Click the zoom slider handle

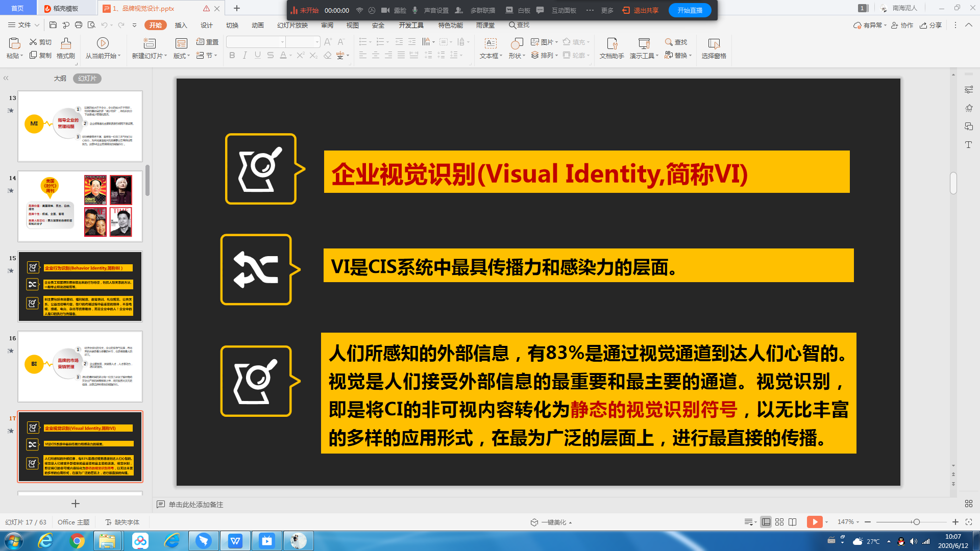coord(917,522)
